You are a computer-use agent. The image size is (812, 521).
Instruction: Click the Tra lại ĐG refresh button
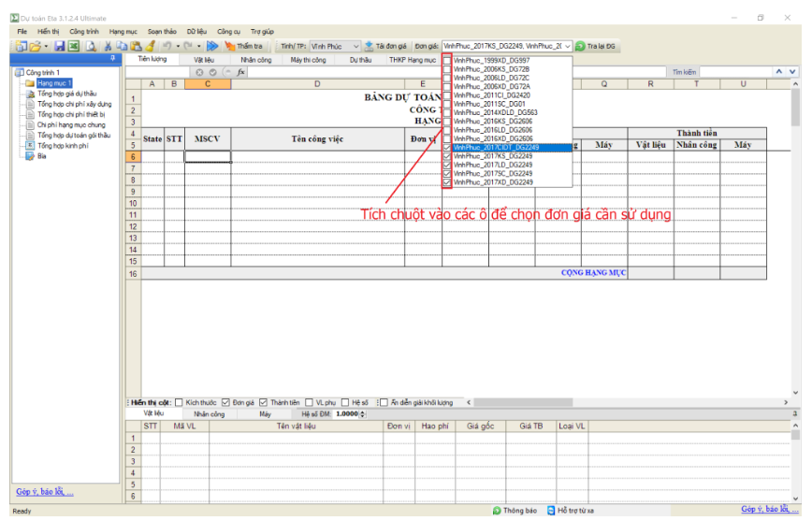click(x=596, y=46)
